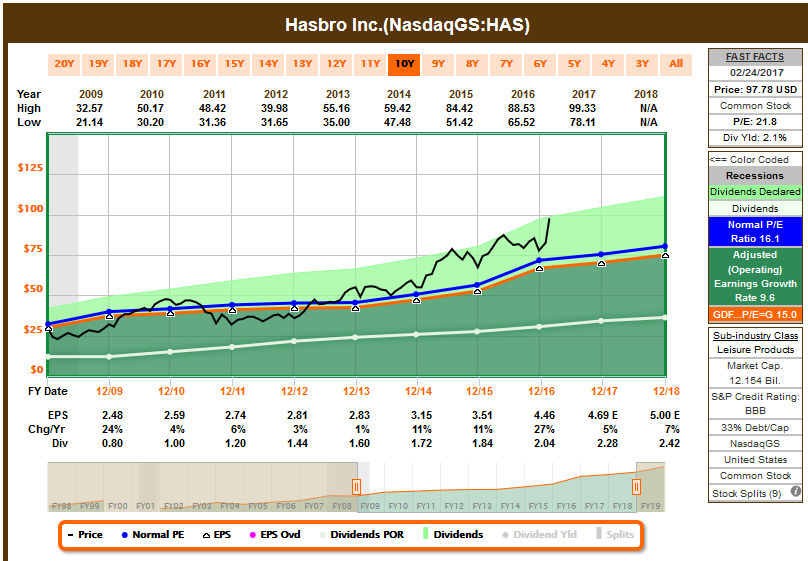Click the 12/16 fiscal year date label
This screenshot has height=561, width=808.
tap(541, 392)
